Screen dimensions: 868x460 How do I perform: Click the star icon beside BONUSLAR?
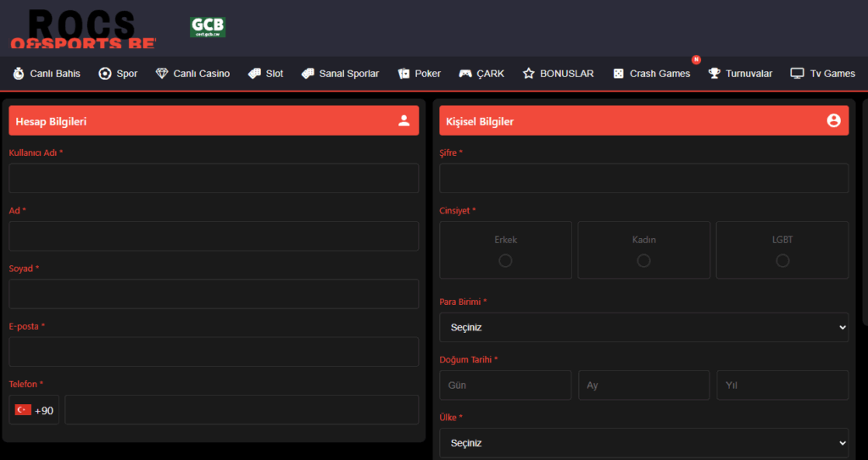pos(529,73)
